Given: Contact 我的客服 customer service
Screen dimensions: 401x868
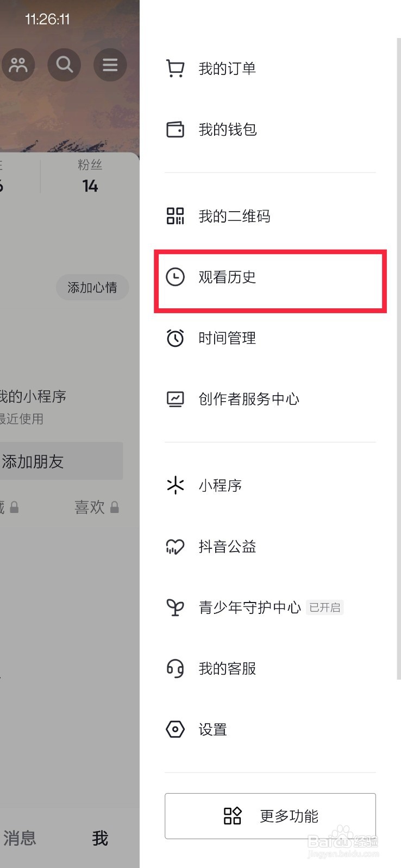Looking at the screenshot, I should coord(227,668).
